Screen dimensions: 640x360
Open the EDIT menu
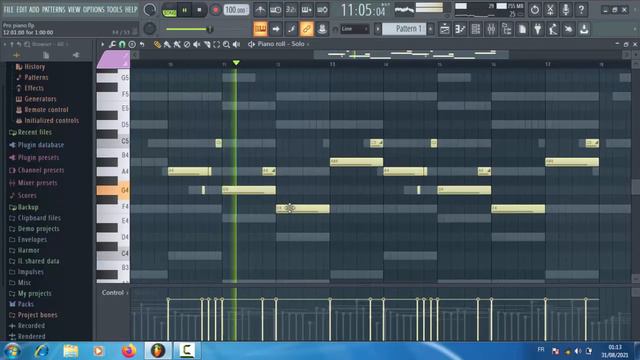point(22,9)
